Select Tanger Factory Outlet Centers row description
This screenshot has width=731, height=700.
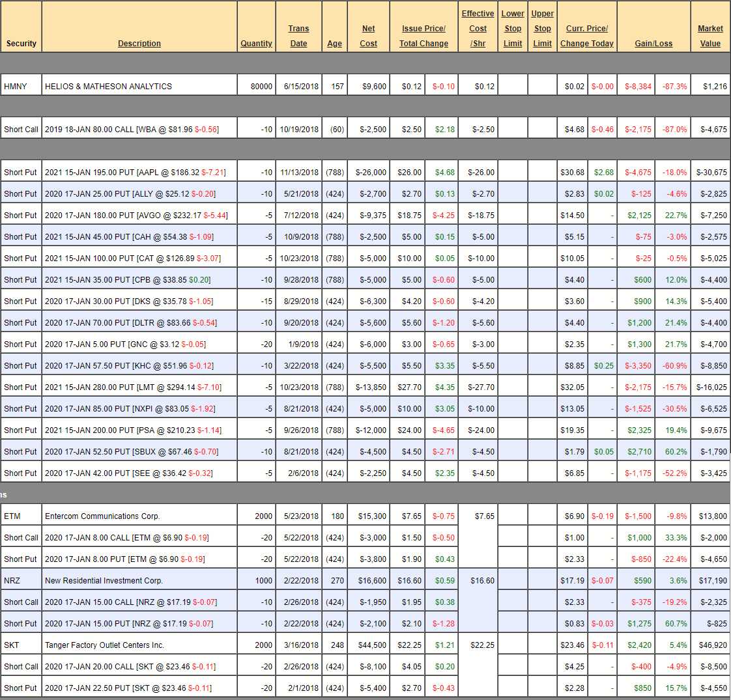click(x=104, y=645)
